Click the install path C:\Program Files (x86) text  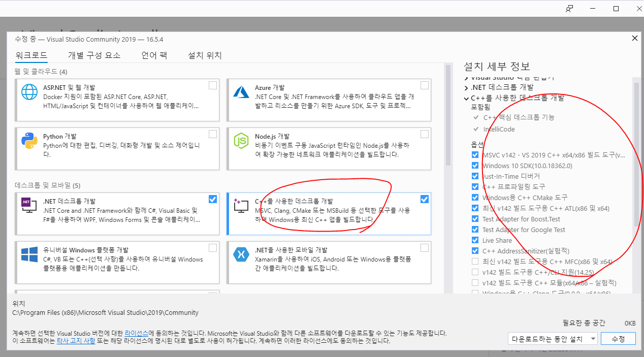pyautogui.click(x=105, y=312)
